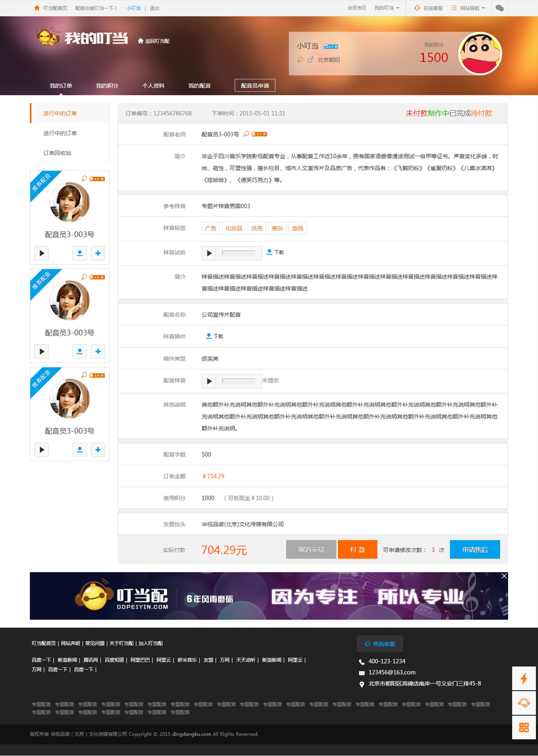Click the 虾米音乐 footer link
The height and width of the screenshot is (756, 538).
[187, 660]
